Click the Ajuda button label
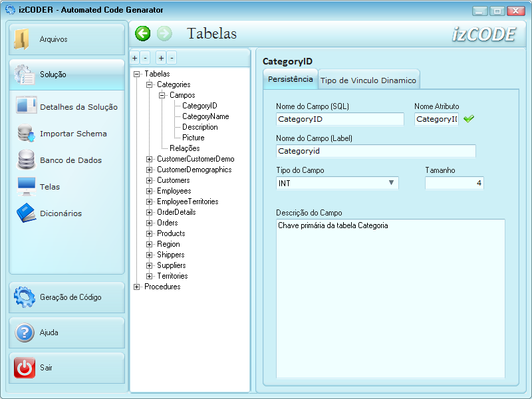This screenshot has width=532, height=399. point(49,332)
